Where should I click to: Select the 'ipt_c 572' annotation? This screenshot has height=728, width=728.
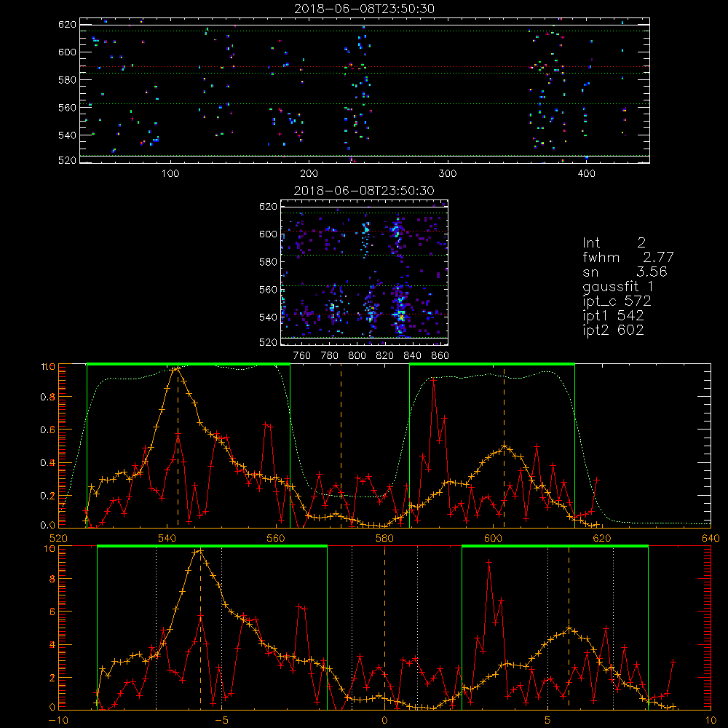[617, 301]
